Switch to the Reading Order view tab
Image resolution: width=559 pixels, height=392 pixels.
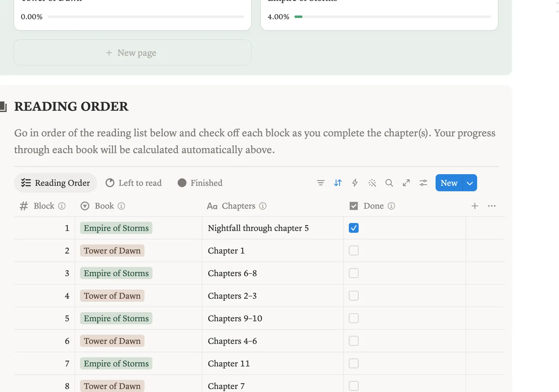(x=56, y=183)
